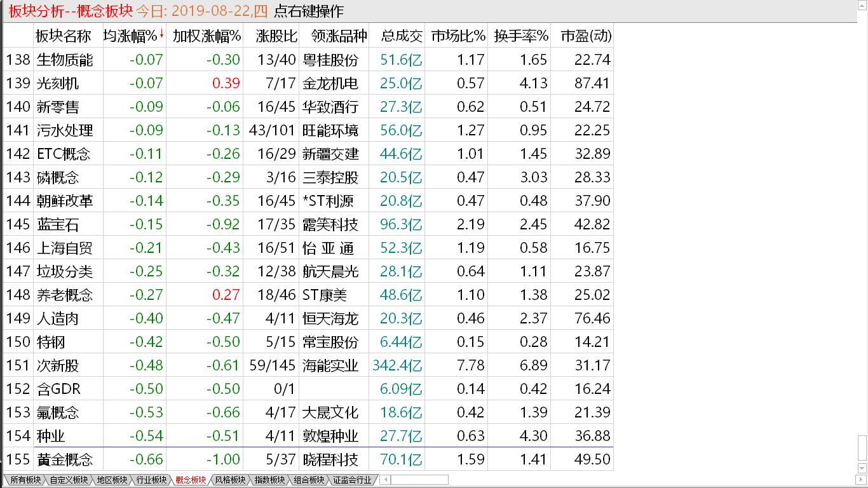Sort by 市场比% column header
The image size is (868, 488).
point(458,36)
